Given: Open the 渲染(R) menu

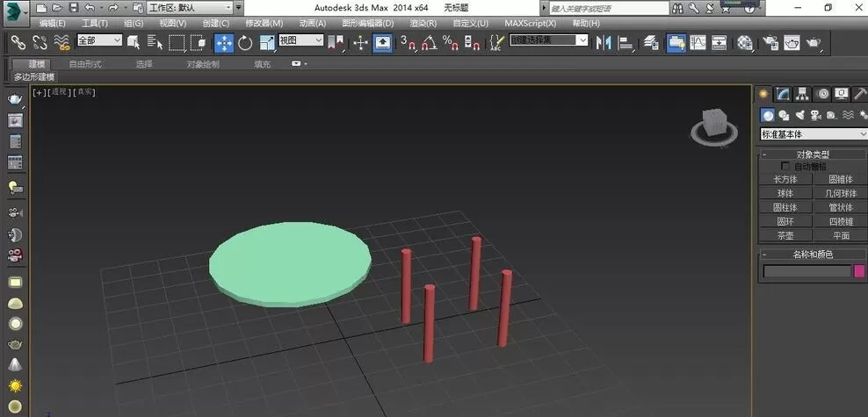Looking at the screenshot, I should (x=423, y=23).
